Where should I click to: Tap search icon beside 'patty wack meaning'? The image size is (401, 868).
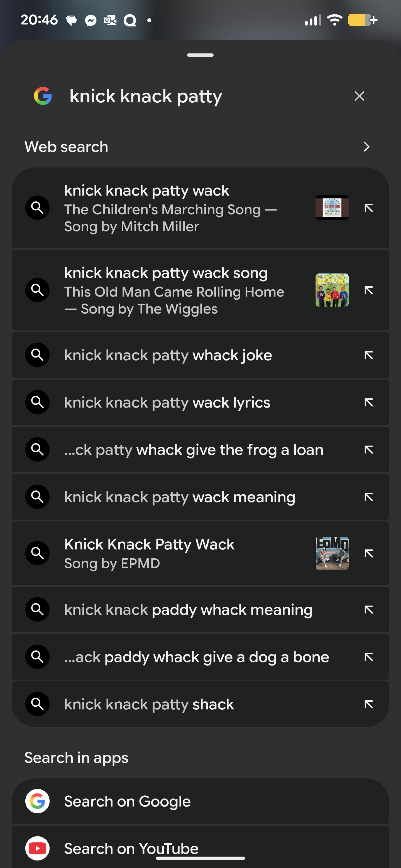click(x=37, y=497)
